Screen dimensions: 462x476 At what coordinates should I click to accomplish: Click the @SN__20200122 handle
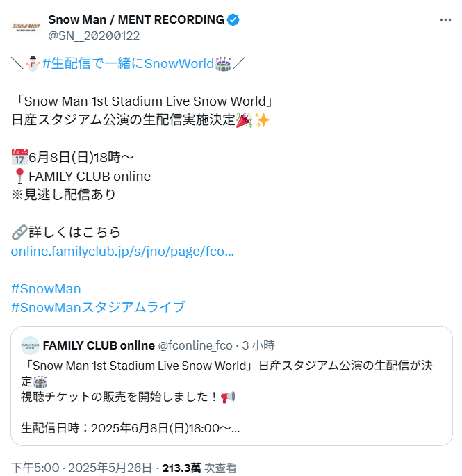(x=94, y=36)
